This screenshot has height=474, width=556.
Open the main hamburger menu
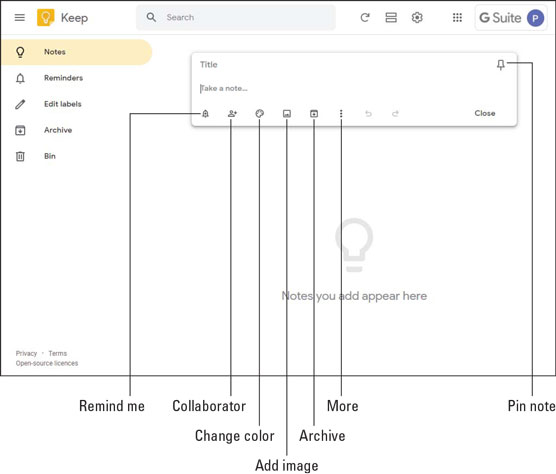coord(20,17)
